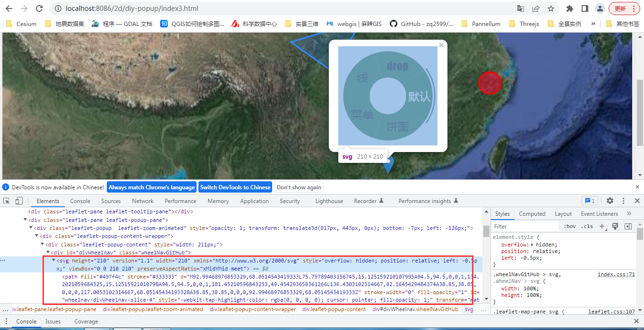Click Don't show again button

point(299,187)
